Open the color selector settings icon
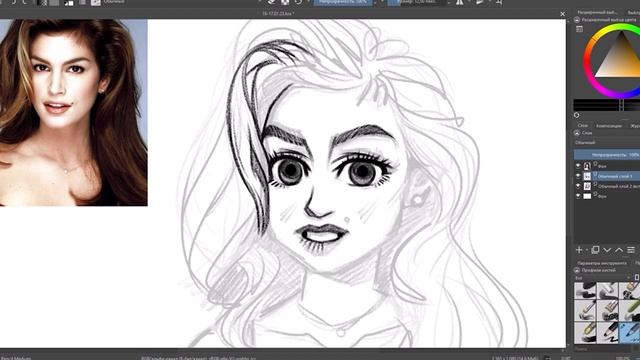The height and width of the screenshot is (360, 640). [579, 29]
